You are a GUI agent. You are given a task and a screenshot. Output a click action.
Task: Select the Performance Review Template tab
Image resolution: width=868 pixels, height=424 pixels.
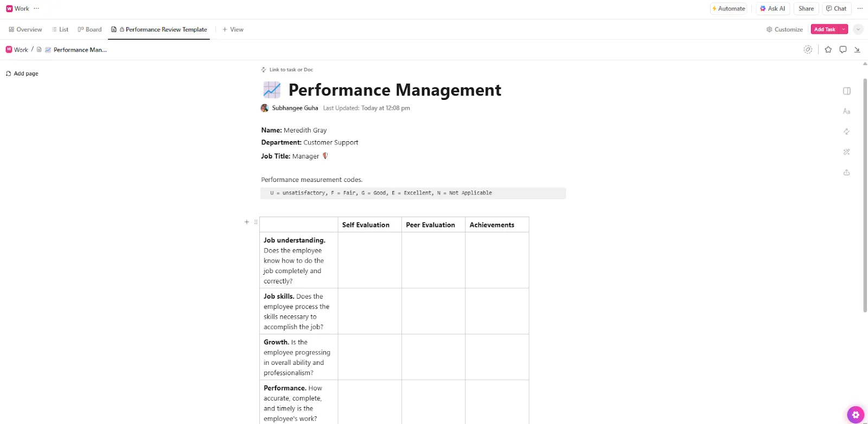[x=159, y=29]
